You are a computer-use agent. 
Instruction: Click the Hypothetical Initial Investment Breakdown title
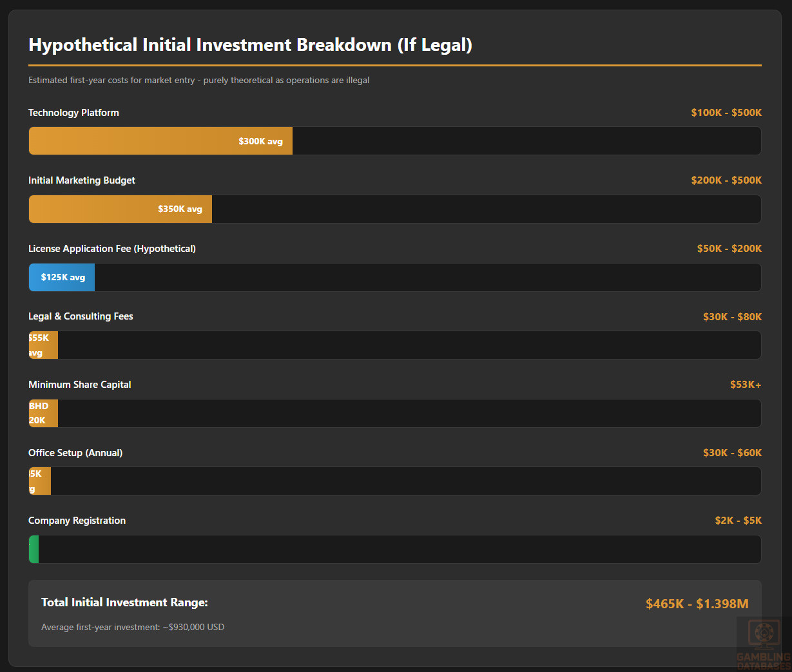pos(250,45)
